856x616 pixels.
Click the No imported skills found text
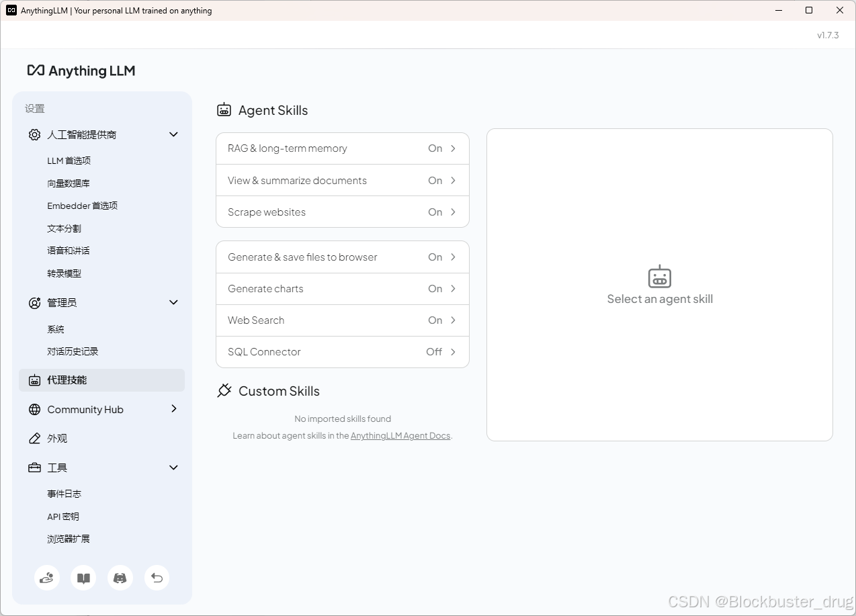coord(343,419)
